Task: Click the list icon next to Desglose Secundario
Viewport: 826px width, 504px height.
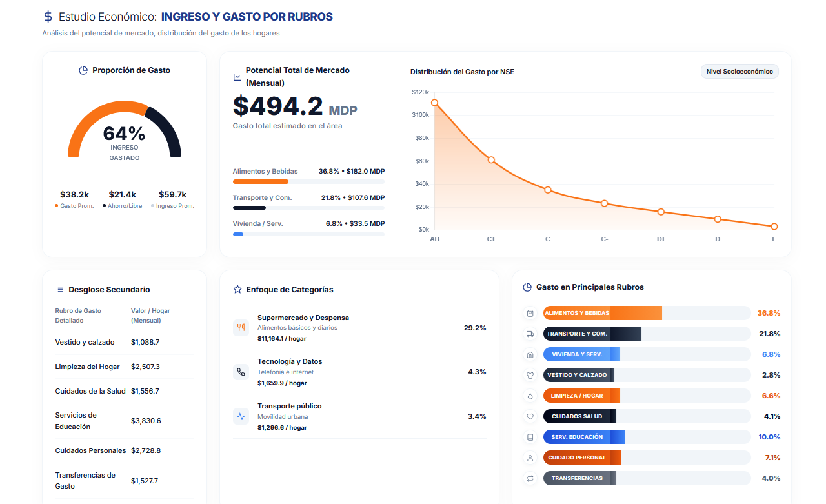Action: pos(60,290)
